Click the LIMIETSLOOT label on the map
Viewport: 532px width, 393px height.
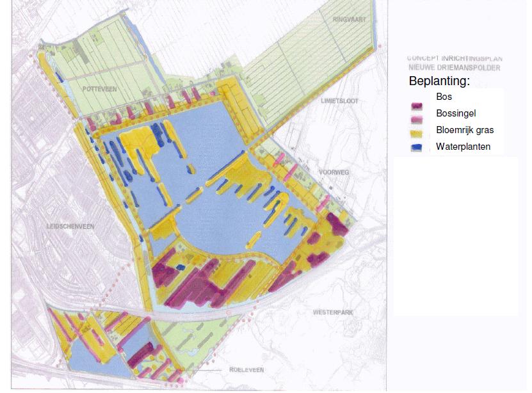pyautogui.click(x=339, y=101)
